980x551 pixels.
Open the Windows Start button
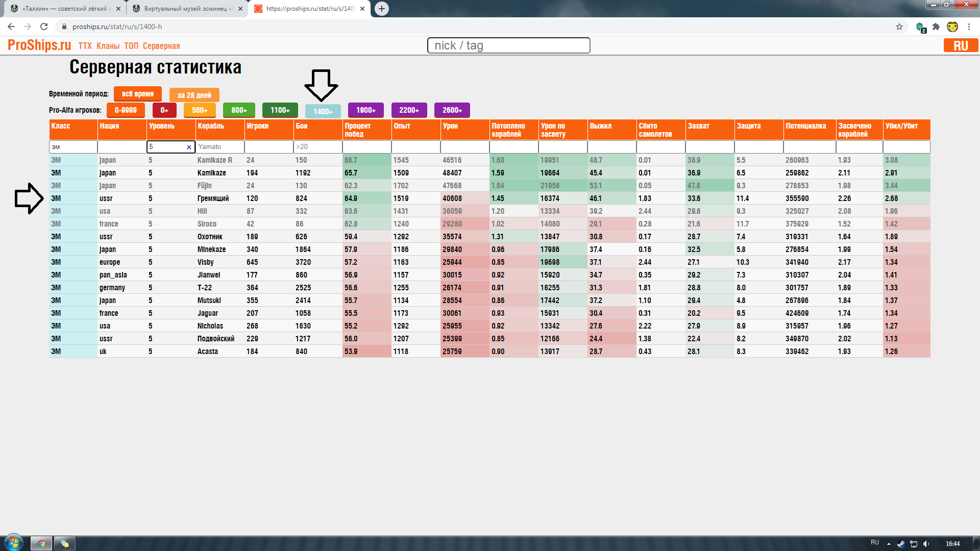(x=14, y=543)
